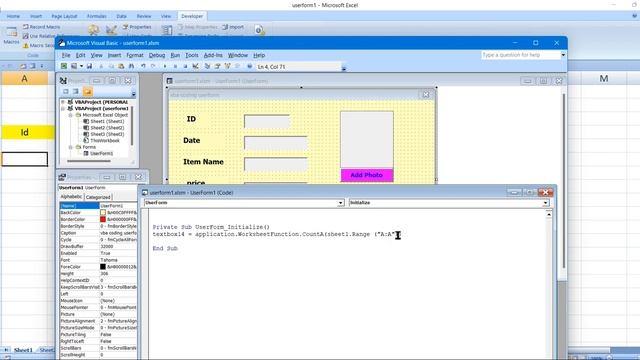Image resolution: width=640 pixels, height=360 pixels.
Task: Click the yellow Id cell in Excel
Action: point(24,132)
